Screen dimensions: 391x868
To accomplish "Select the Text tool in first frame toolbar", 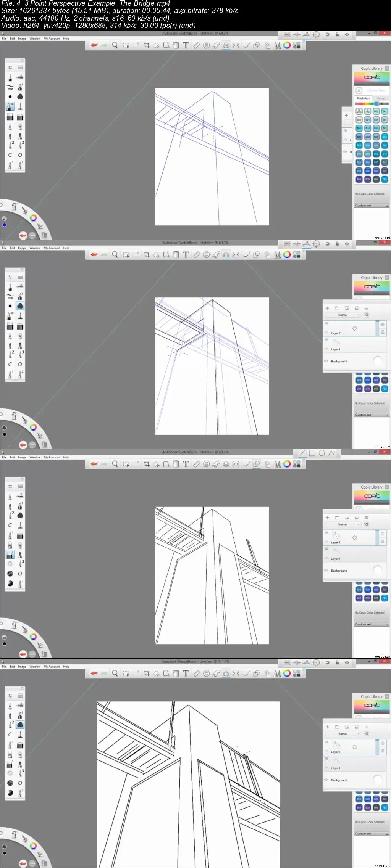I will click(186, 45).
